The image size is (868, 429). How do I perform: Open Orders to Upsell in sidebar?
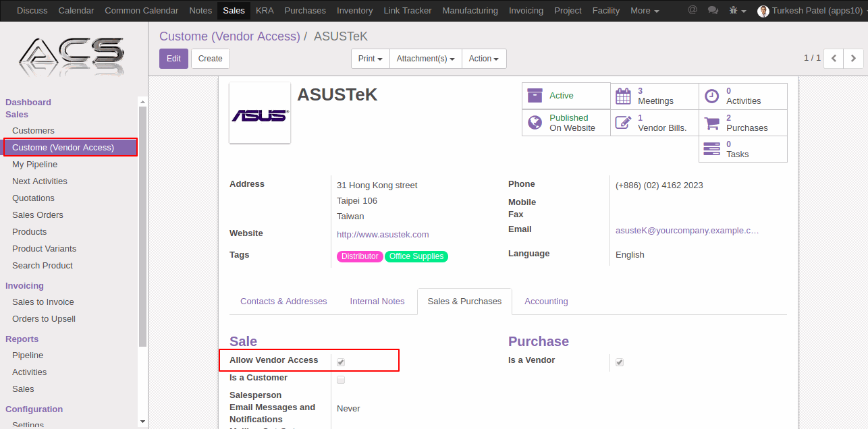[44, 319]
